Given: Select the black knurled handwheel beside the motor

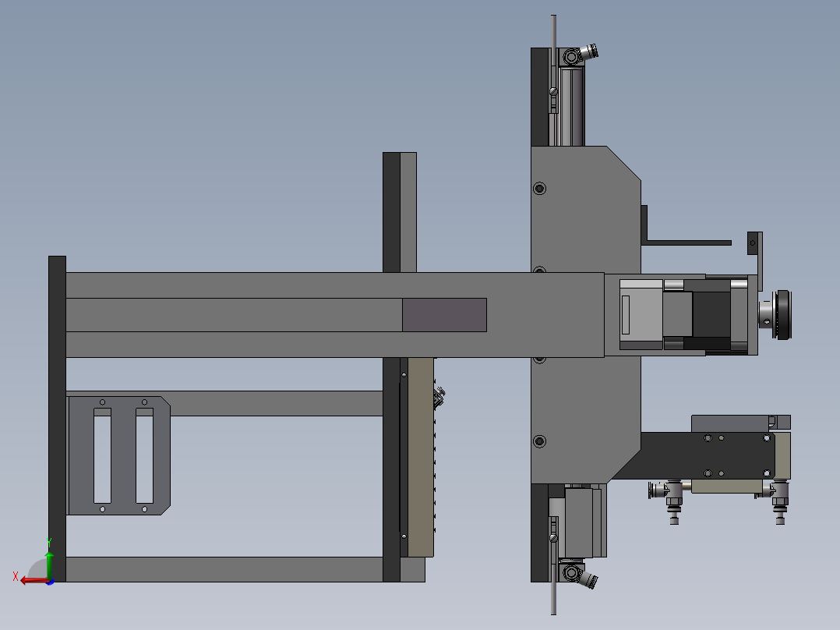Looking at the screenshot, I should pos(783,315).
